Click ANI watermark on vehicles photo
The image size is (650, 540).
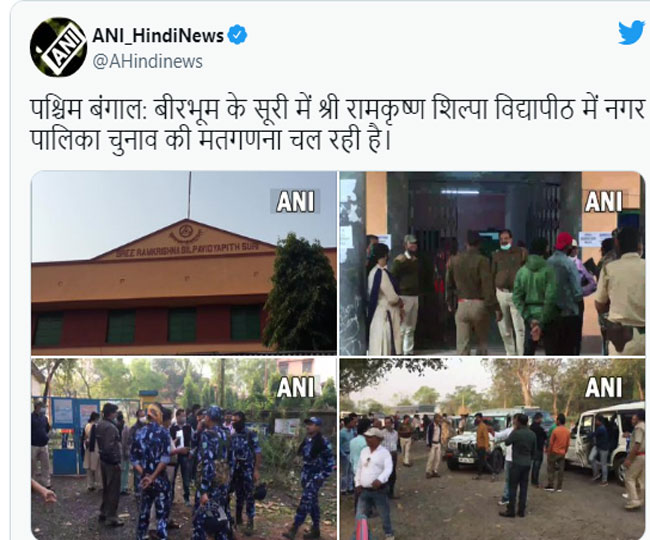604,387
